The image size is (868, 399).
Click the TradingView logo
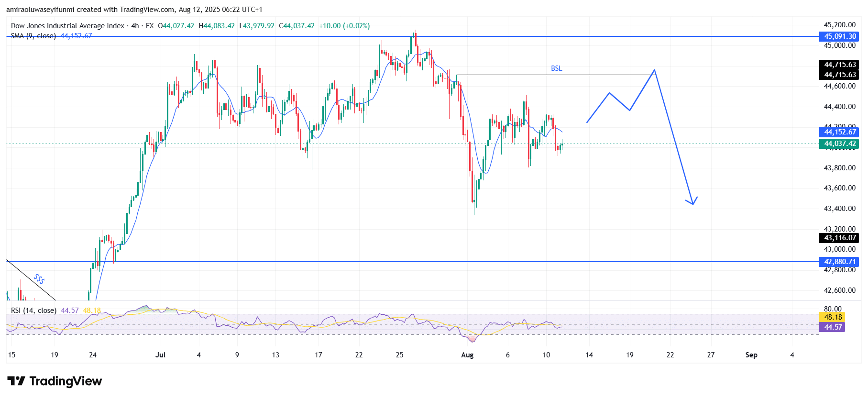click(x=55, y=381)
